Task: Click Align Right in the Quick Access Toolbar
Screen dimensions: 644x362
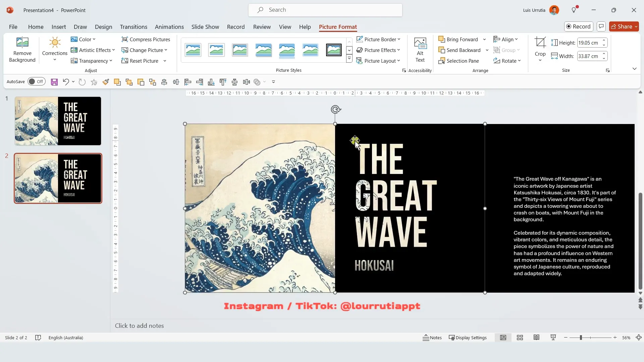Action: [200, 82]
